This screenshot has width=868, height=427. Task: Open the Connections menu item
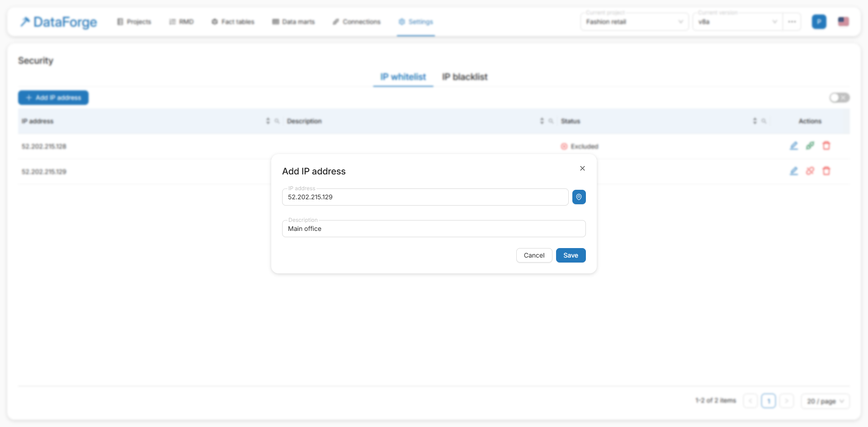coord(357,22)
